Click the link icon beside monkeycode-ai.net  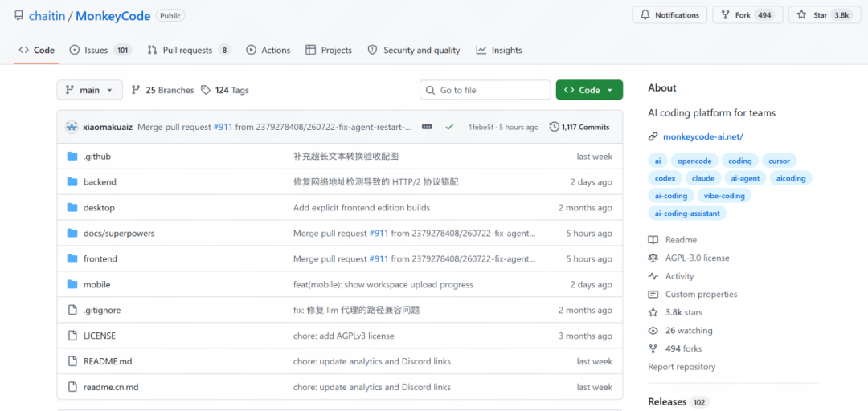[x=653, y=136]
